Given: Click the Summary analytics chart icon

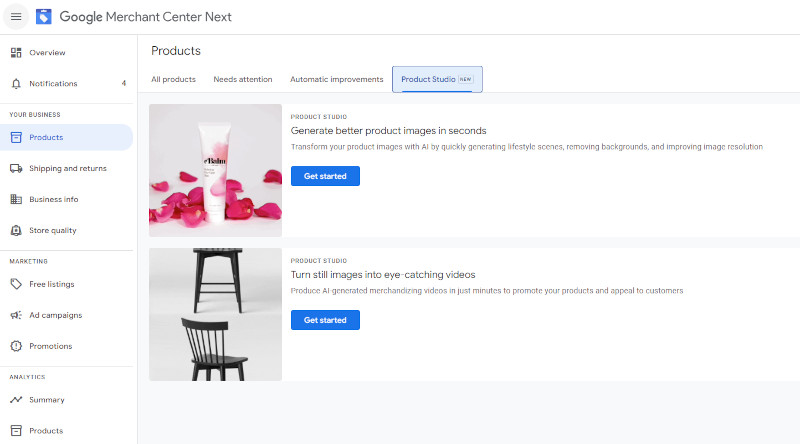Looking at the screenshot, I should (x=16, y=400).
